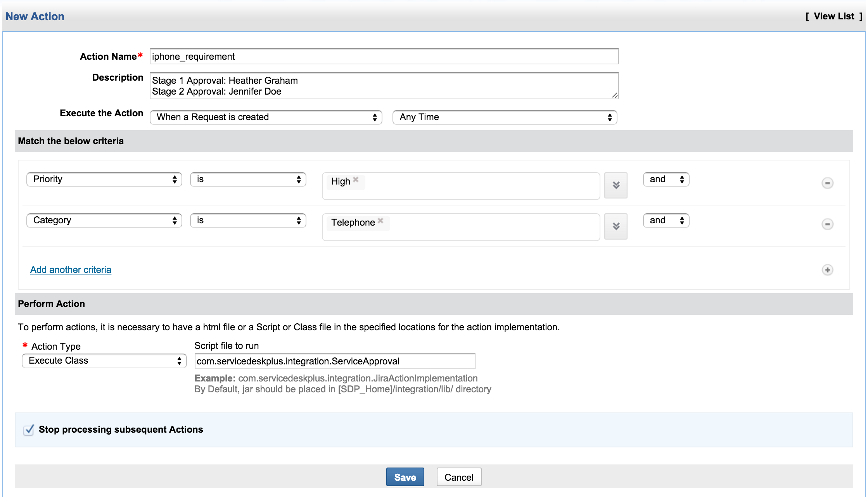
Task: Open the View List page
Action: (x=834, y=16)
